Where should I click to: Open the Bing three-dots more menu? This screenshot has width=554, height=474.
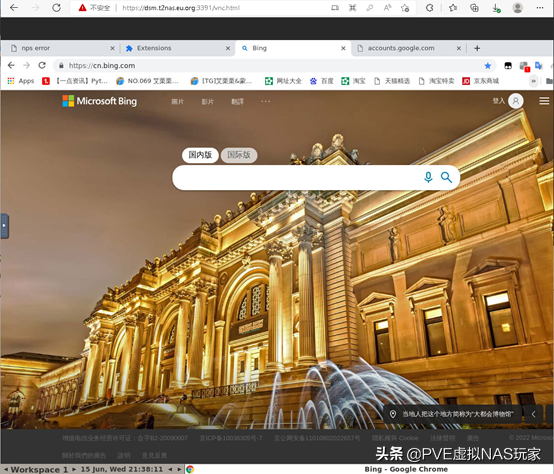click(x=266, y=101)
